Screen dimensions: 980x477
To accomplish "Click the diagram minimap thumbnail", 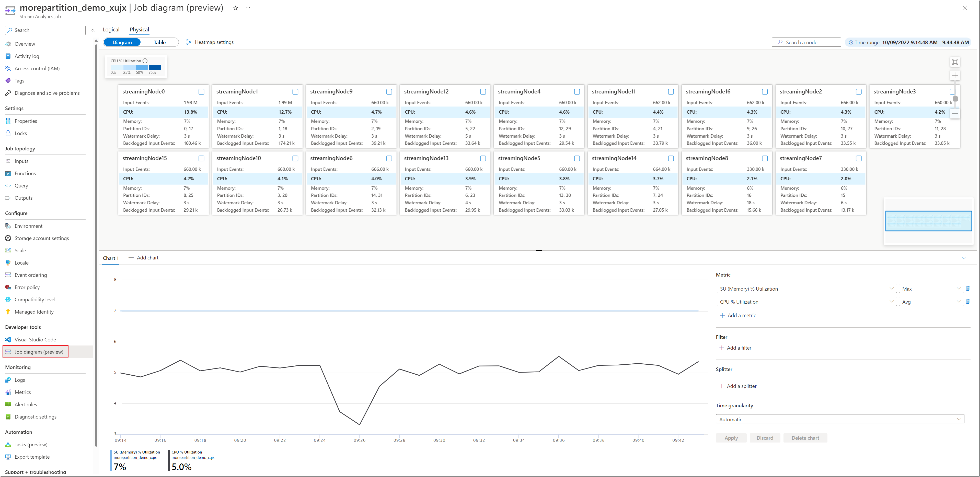I will [928, 221].
